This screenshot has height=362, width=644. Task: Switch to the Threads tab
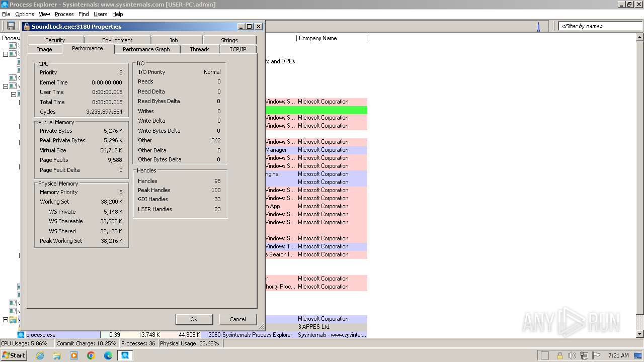pos(200,49)
